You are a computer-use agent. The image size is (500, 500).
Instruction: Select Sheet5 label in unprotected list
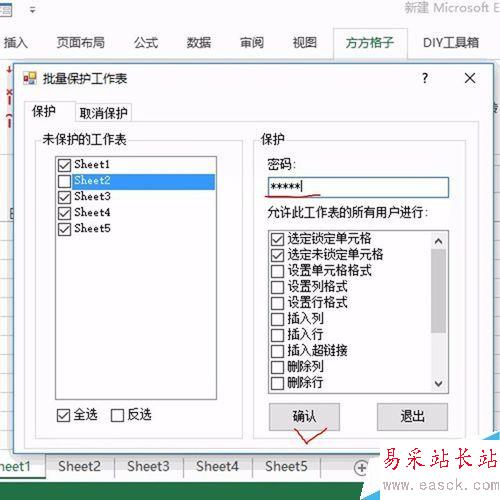(x=92, y=228)
